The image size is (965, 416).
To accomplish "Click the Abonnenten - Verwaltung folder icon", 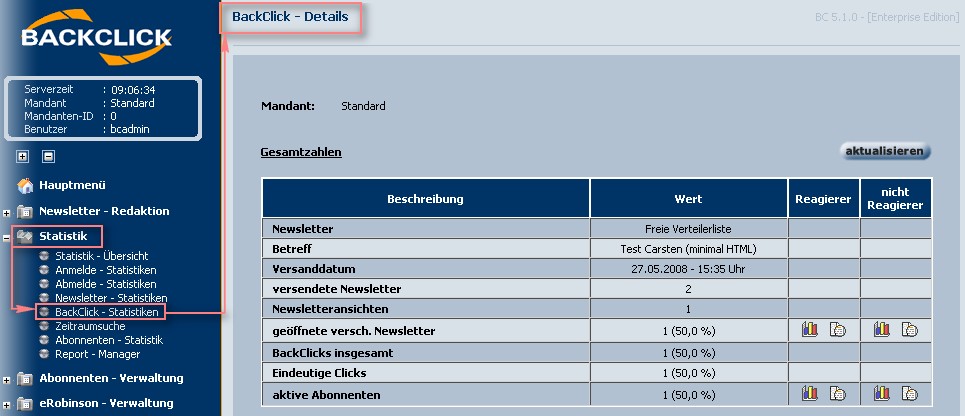I will tap(25, 378).
